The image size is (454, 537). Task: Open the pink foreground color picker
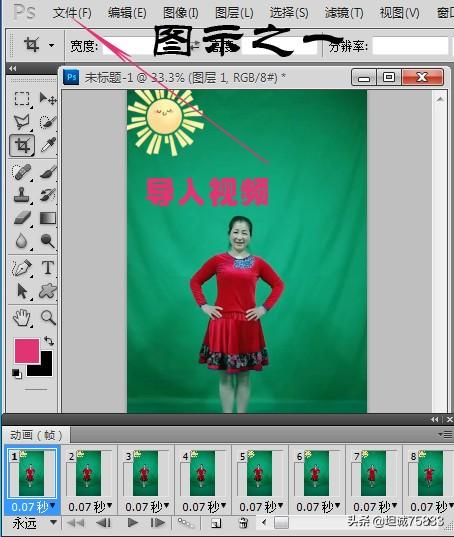[27, 351]
